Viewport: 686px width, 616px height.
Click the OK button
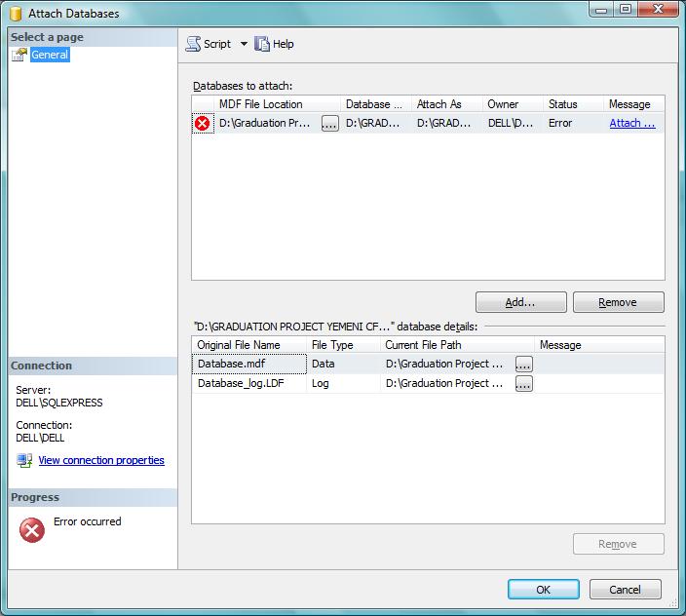click(544, 590)
